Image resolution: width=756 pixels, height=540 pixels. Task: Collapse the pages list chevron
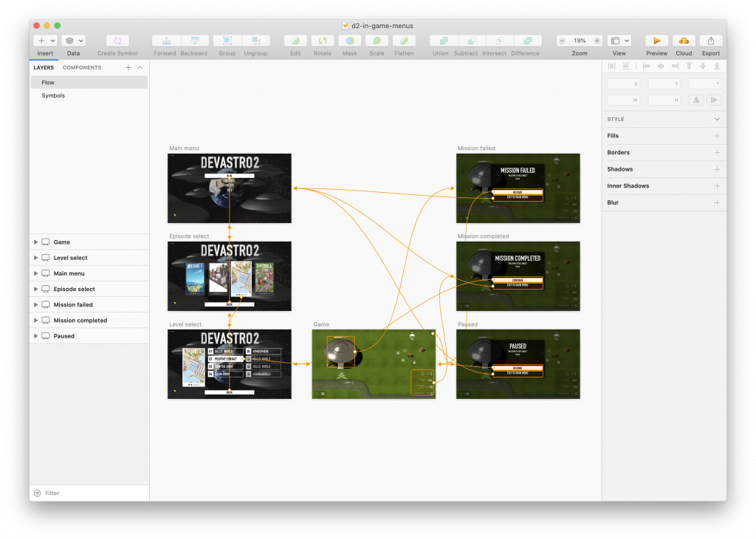tap(140, 67)
